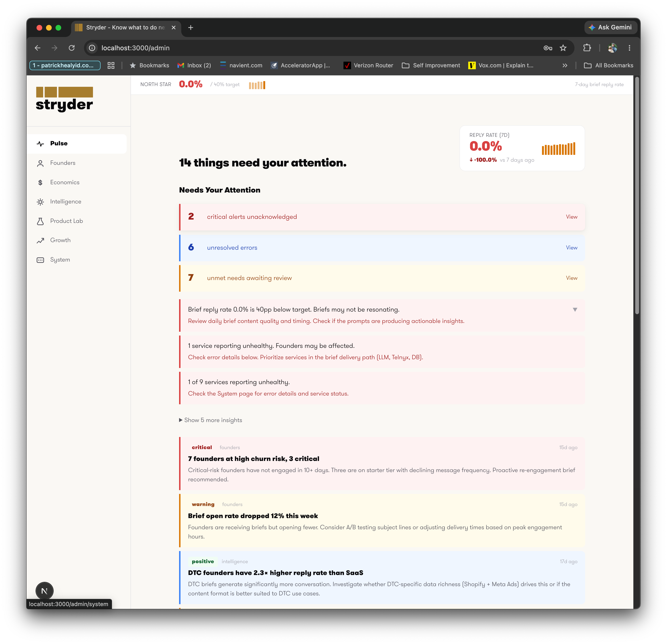
Task: Open the Self Improvement bookmarks folder
Action: (x=431, y=66)
